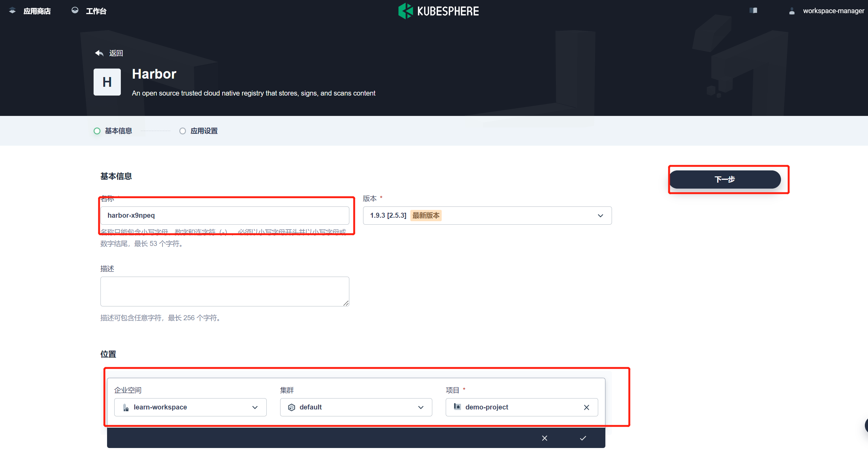Screen dimensions: 868x469
Task: Open the default cluster dropdown
Action: (x=420, y=407)
